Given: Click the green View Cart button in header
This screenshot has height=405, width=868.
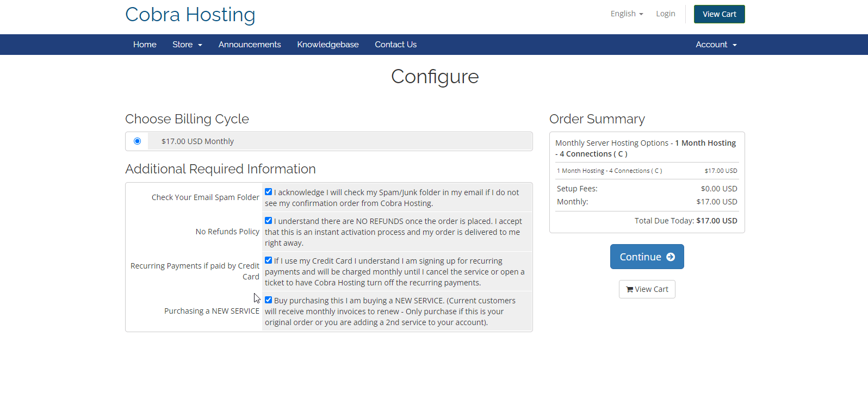Looking at the screenshot, I should 719,14.
